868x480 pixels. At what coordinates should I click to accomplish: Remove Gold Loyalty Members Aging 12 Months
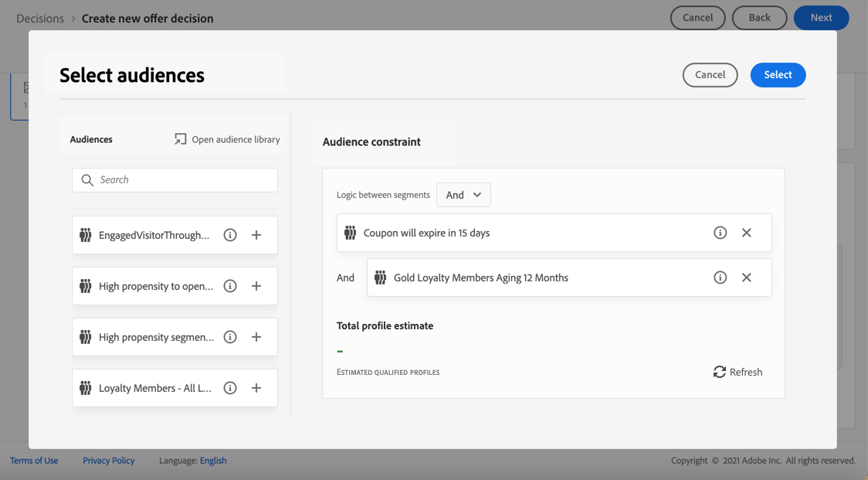point(746,277)
